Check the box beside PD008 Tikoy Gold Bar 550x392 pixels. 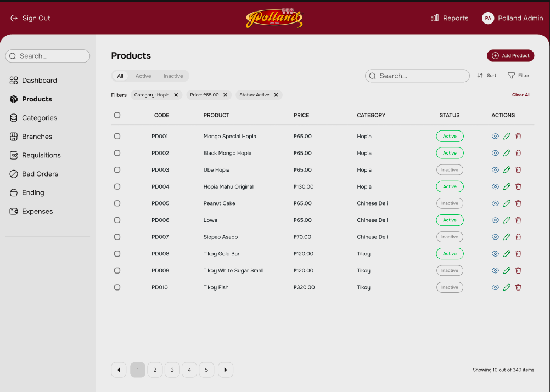(117, 254)
